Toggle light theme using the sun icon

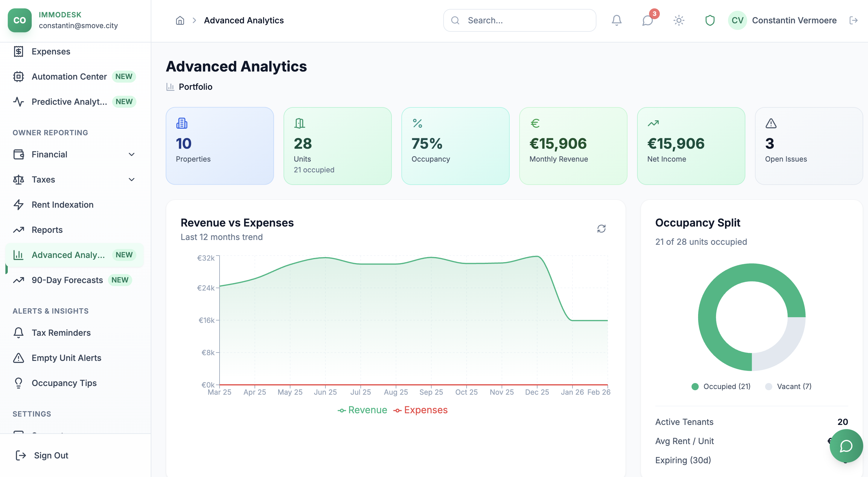click(678, 20)
